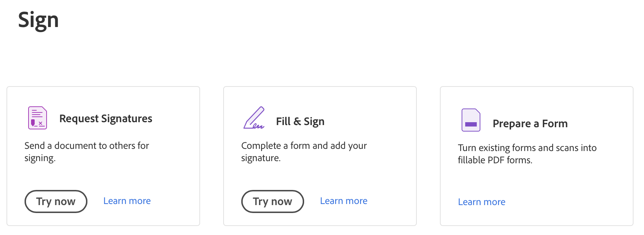Click the Fill & Sign pen icon
Screen dimensions: 644x235
tap(254, 117)
